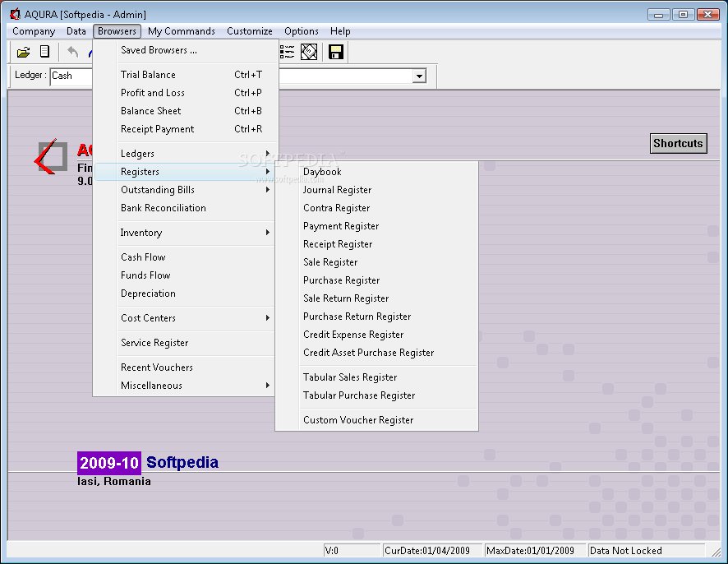This screenshot has height=564, width=728.
Task: Choose Saved Browsers from the menu
Action: coord(186,49)
